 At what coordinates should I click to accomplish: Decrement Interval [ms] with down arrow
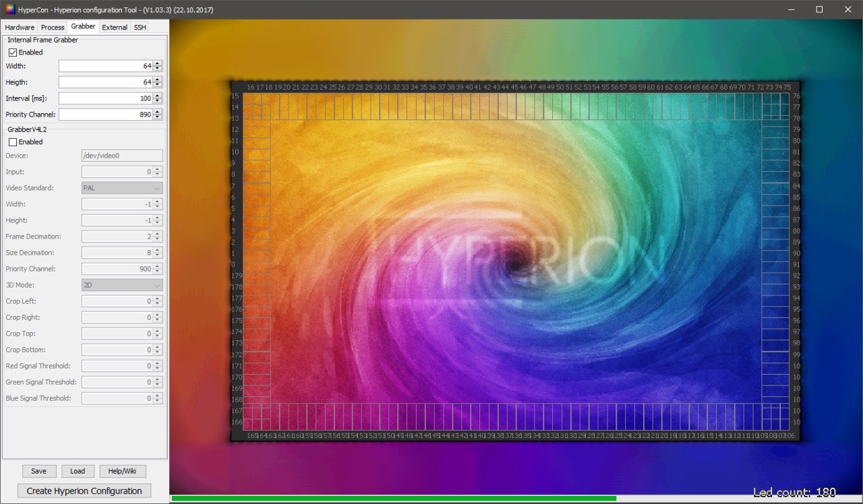(158, 101)
